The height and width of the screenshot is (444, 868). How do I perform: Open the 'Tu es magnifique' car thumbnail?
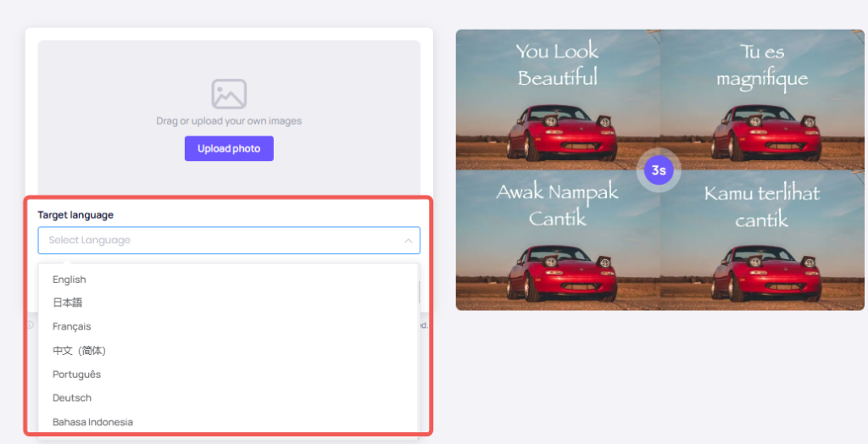click(762, 100)
